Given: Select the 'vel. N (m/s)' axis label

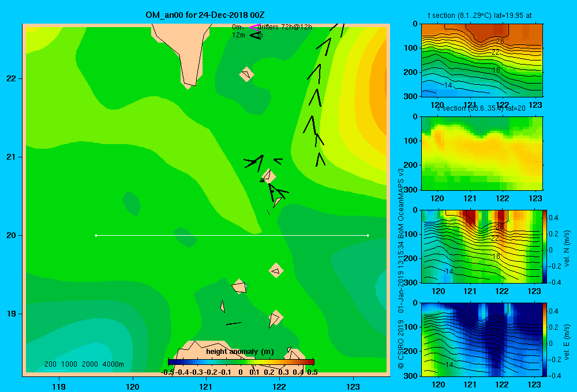Looking at the screenshot, I should [567, 248].
